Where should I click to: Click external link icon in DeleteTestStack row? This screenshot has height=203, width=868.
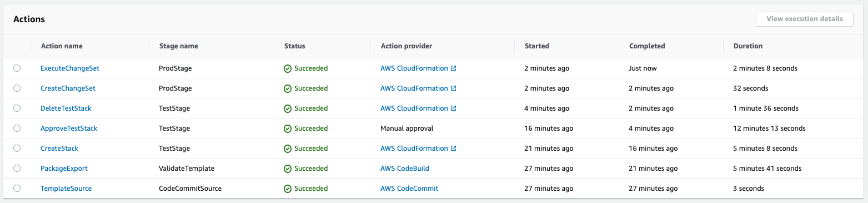point(453,108)
